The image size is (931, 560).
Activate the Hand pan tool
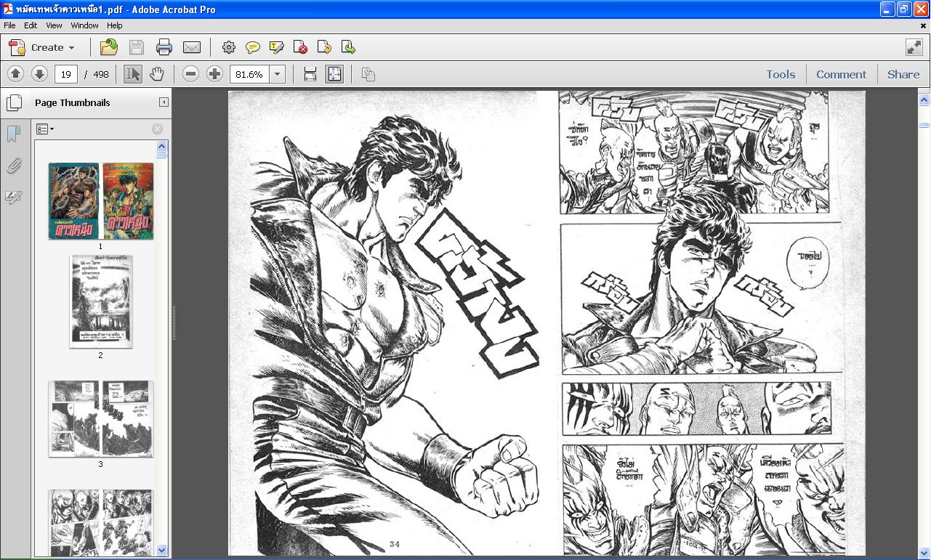[x=157, y=74]
